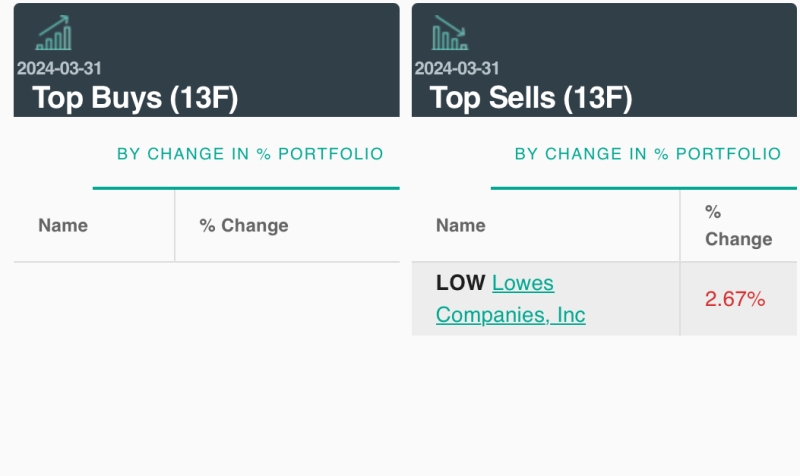
Task: Click the 2.67% change value
Action: coord(735,299)
